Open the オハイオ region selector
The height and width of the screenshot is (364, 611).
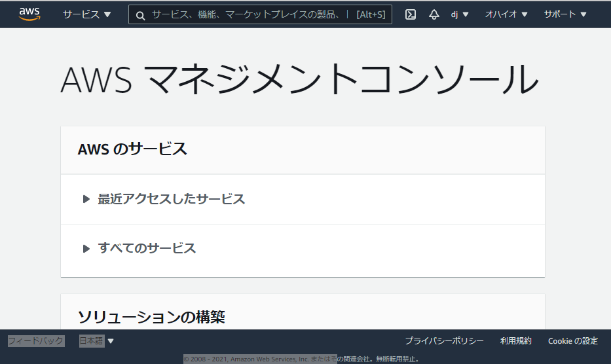[x=506, y=14]
